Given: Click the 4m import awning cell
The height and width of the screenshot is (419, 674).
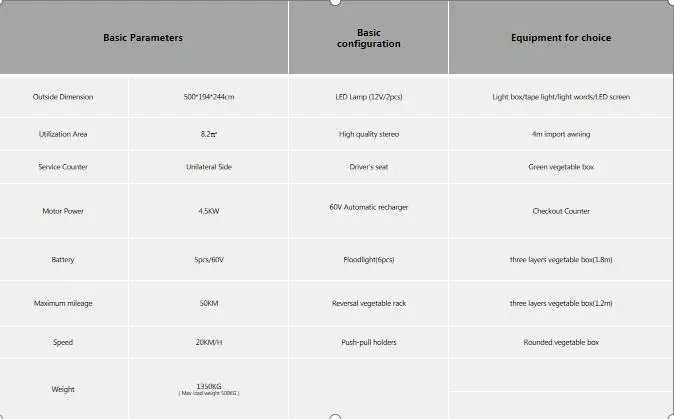Looking at the screenshot, I should click(561, 134).
